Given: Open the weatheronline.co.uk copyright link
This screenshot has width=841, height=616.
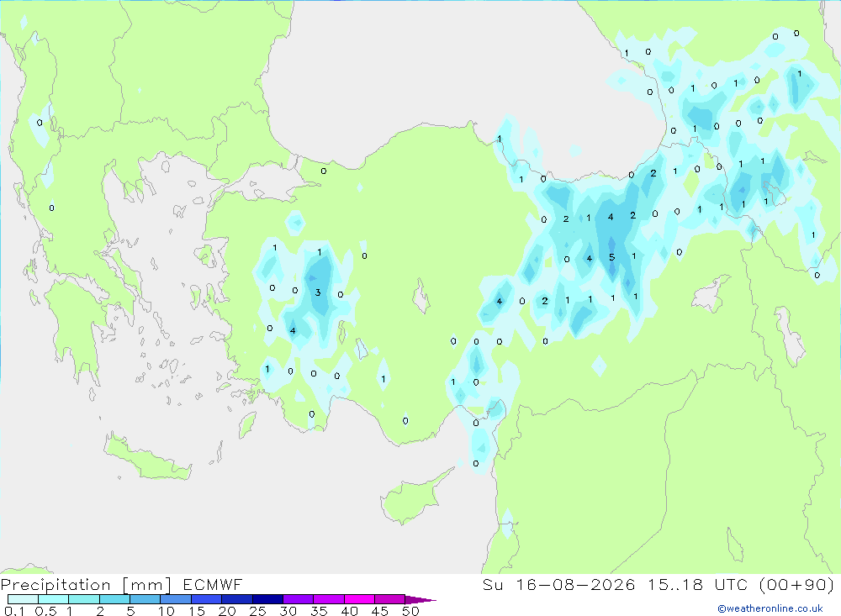Looking at the screenshot, I should click(770, 608).
